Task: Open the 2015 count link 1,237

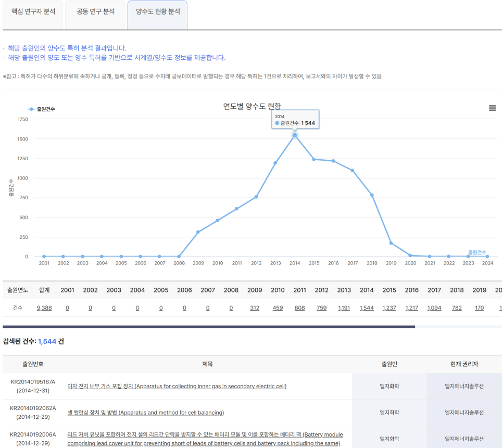Action: point(389,308)
